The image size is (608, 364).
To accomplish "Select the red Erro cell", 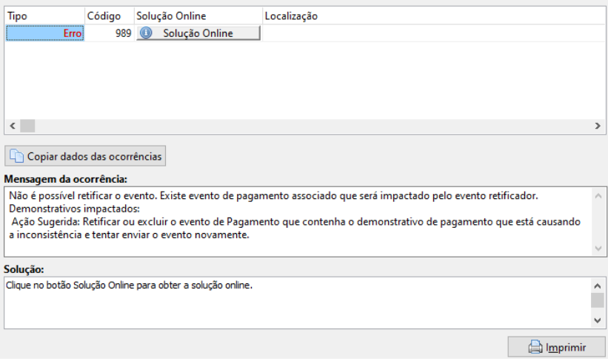I will (x=45, y=33).
